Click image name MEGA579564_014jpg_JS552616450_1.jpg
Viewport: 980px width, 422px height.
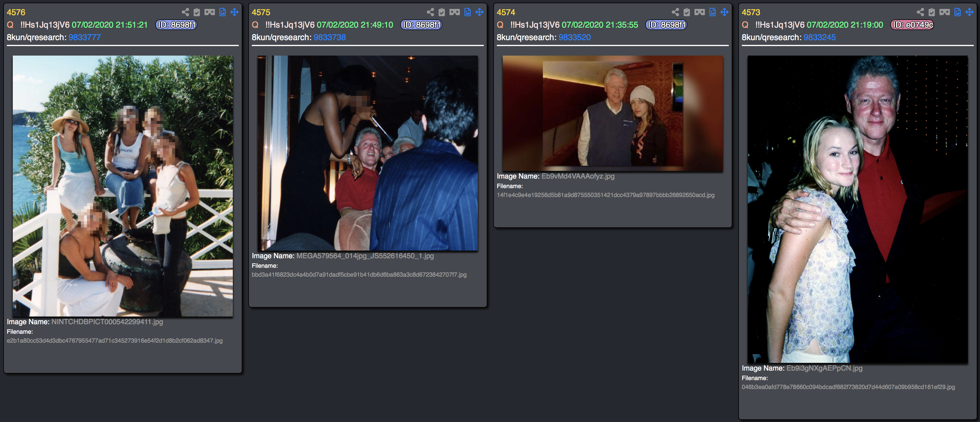[x=365, y=256]
